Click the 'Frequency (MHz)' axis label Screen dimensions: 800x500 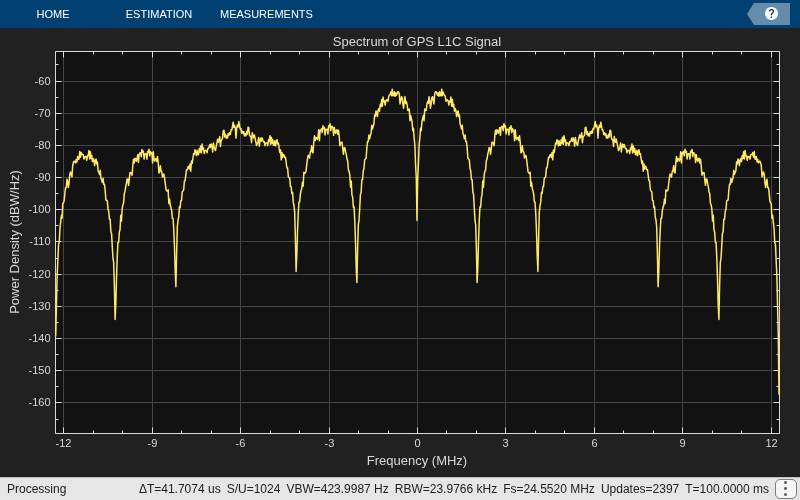[x=417, y=461]
